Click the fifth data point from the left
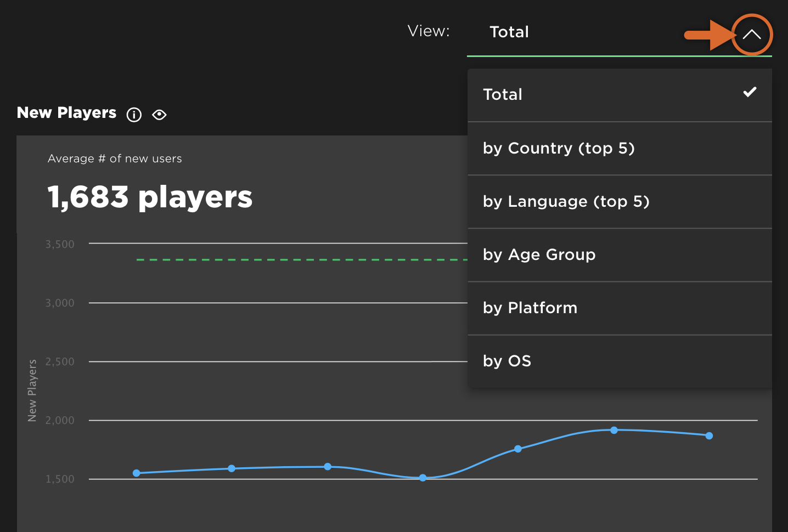 (518, 449)
